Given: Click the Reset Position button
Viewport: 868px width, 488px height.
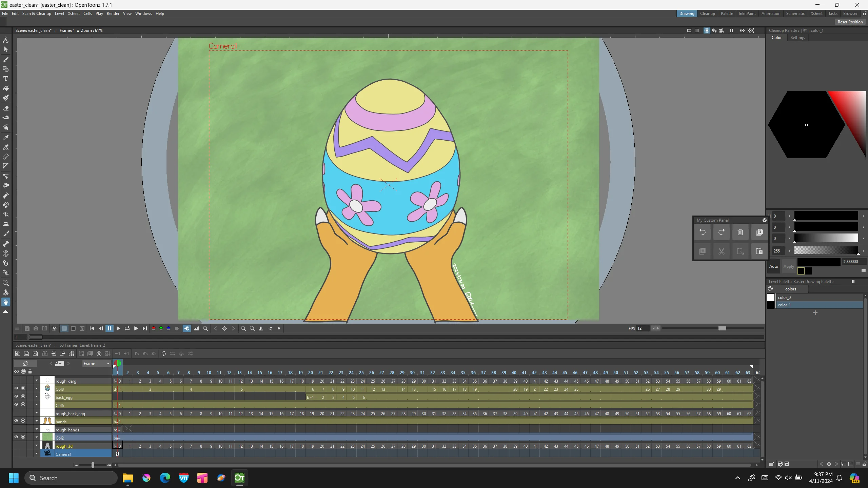Looking at the screenshot, I should coord(850,22).
